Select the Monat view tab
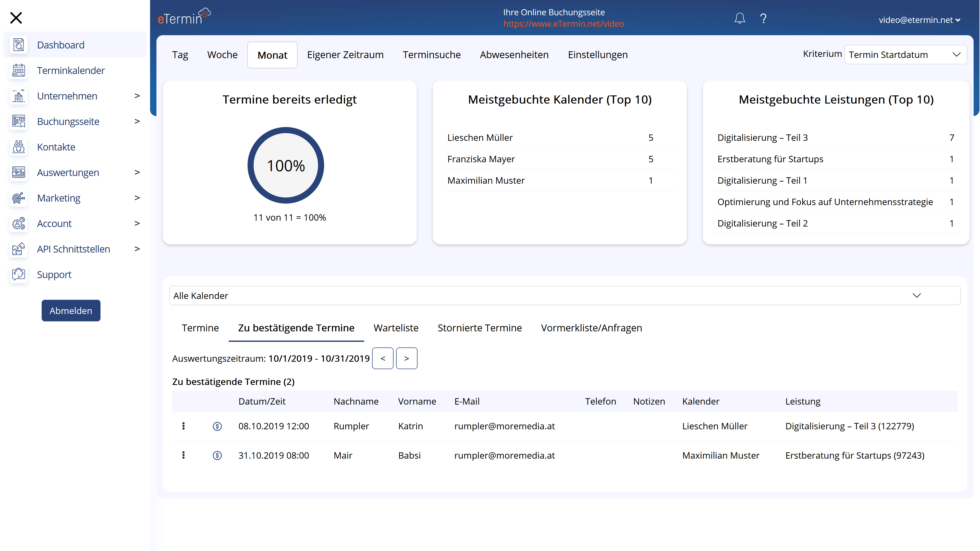Image resolution: width=980 pixels, height=551 pixels. (x=272, y=55)
